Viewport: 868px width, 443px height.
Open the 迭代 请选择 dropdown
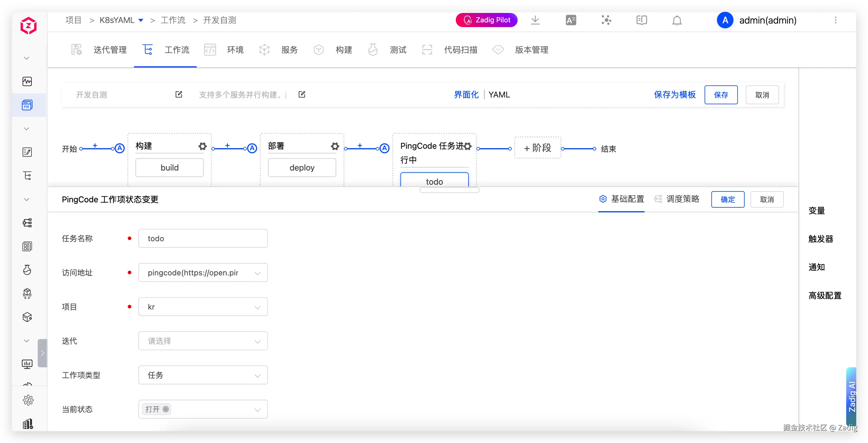coord(203,341)
